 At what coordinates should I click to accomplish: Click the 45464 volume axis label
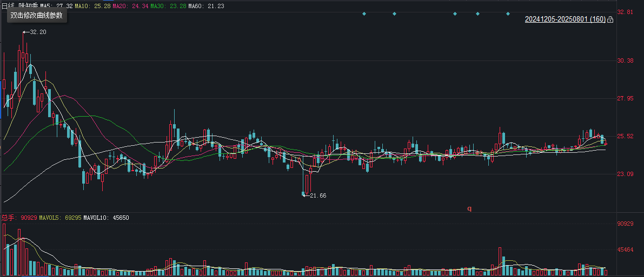[x=626, y=249]
